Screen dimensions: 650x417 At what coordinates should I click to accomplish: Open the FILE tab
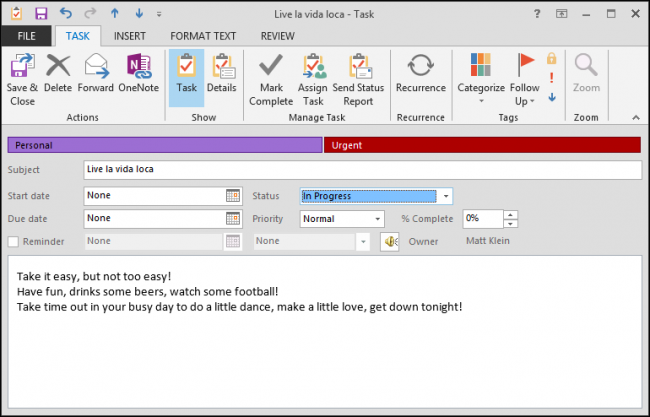pos(26,36)
